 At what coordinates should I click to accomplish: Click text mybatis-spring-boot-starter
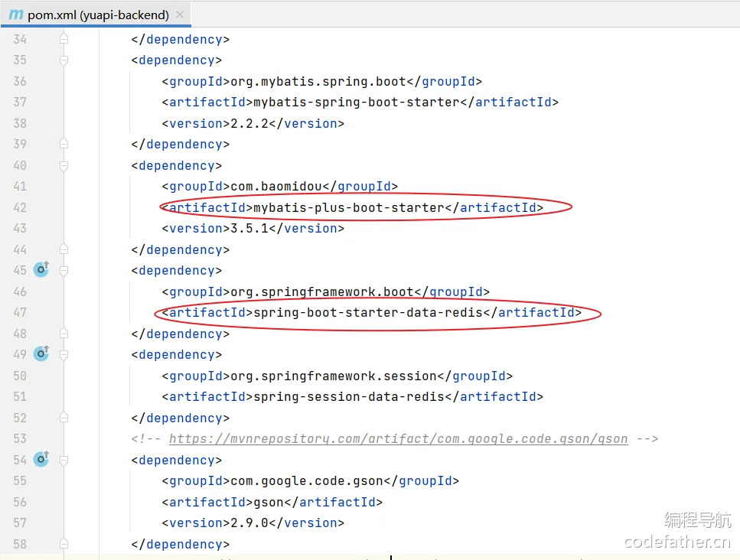point(357,102)
